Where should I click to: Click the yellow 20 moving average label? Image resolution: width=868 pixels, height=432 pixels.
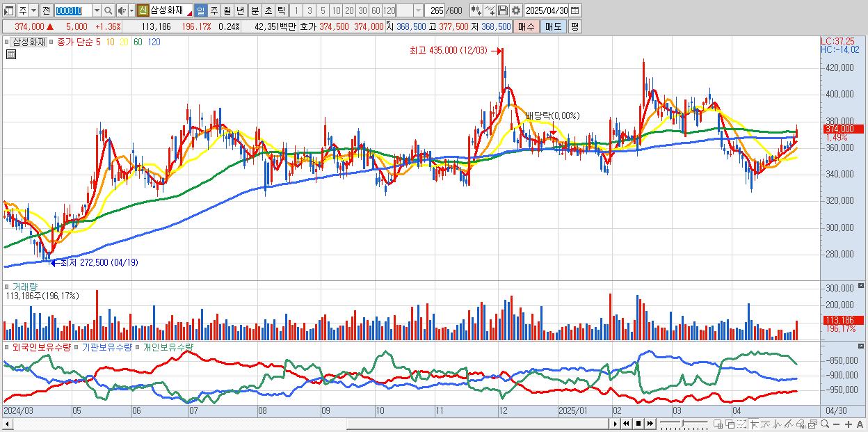click(123, 42)
